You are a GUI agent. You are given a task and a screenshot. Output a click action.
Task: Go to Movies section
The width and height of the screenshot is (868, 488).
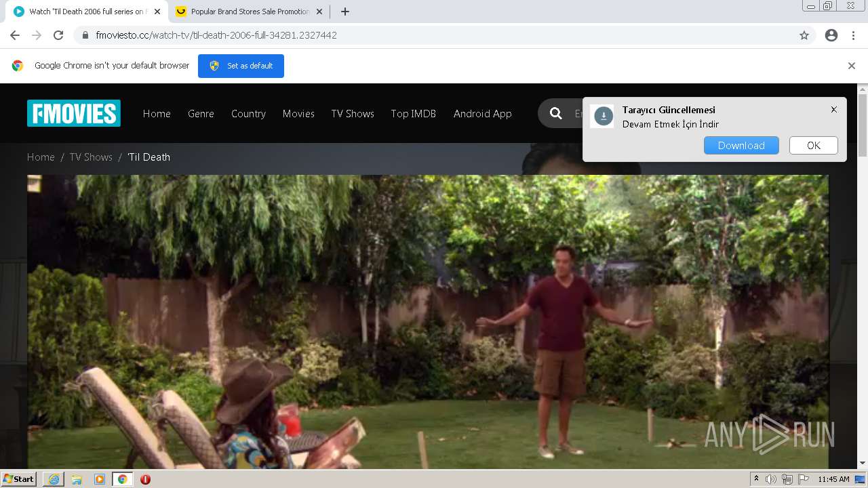(x=298, y=114)
